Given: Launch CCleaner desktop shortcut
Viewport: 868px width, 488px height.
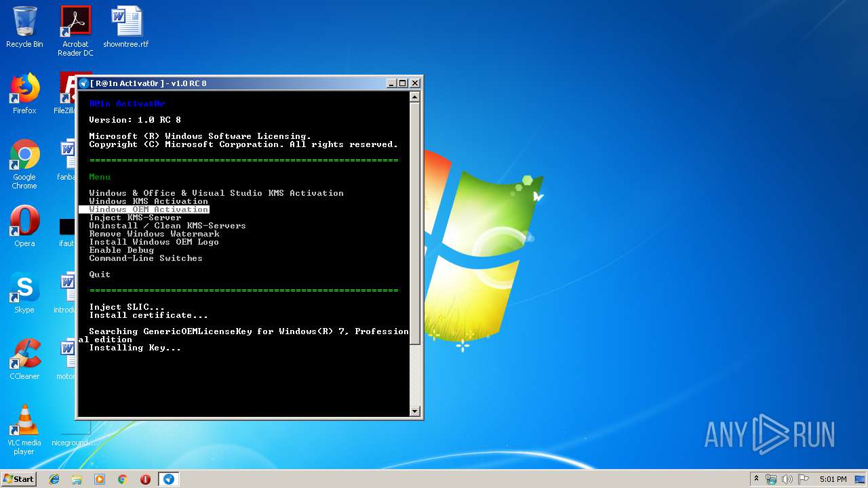Looking at the screenshot, I should click(24, 359).
